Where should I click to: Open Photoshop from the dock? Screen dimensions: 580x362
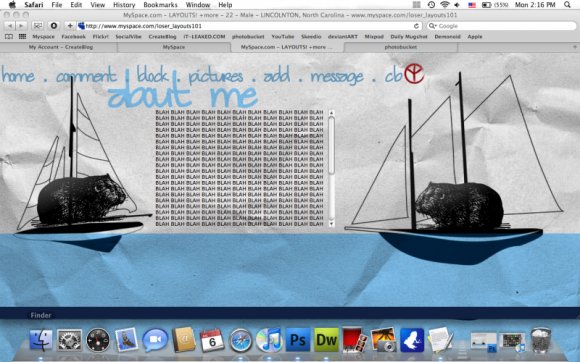coord(298,340)
